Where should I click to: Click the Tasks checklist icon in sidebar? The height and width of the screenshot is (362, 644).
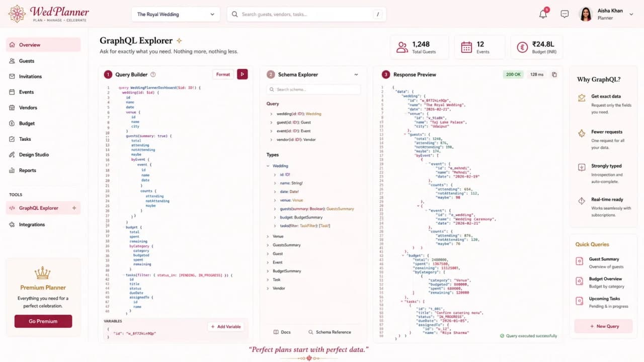click(x=12, y=139)
